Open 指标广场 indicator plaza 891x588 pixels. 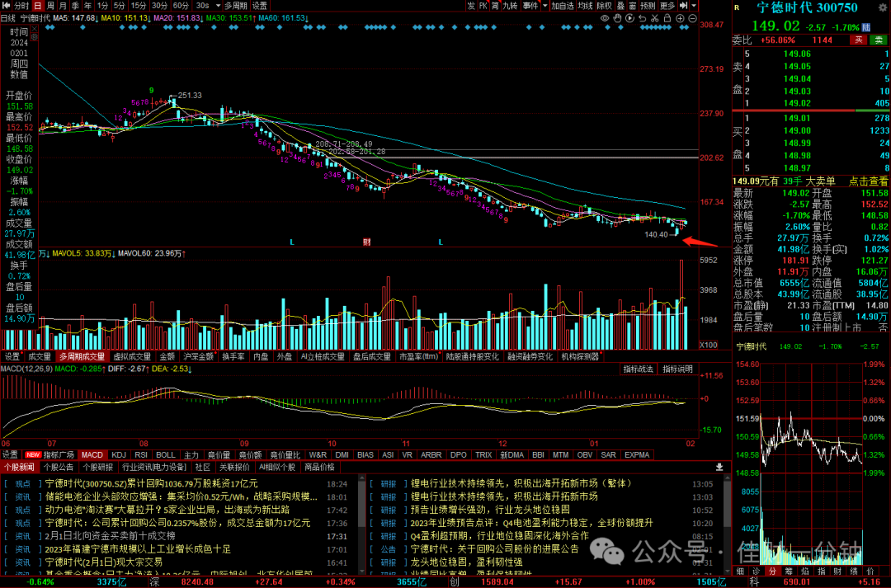pyautogui.click(x=59, y=455)
